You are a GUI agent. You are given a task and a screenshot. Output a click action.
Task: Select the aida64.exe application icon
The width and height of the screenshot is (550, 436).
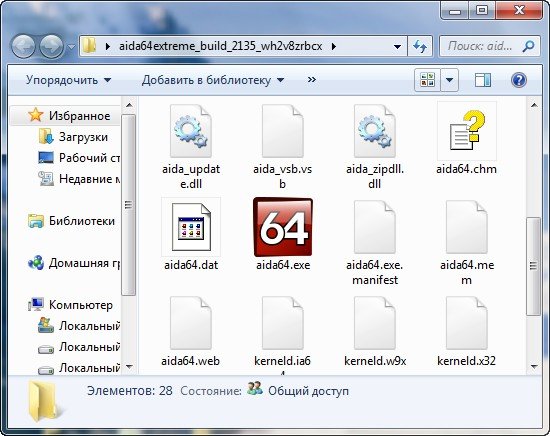coord(283,227)
